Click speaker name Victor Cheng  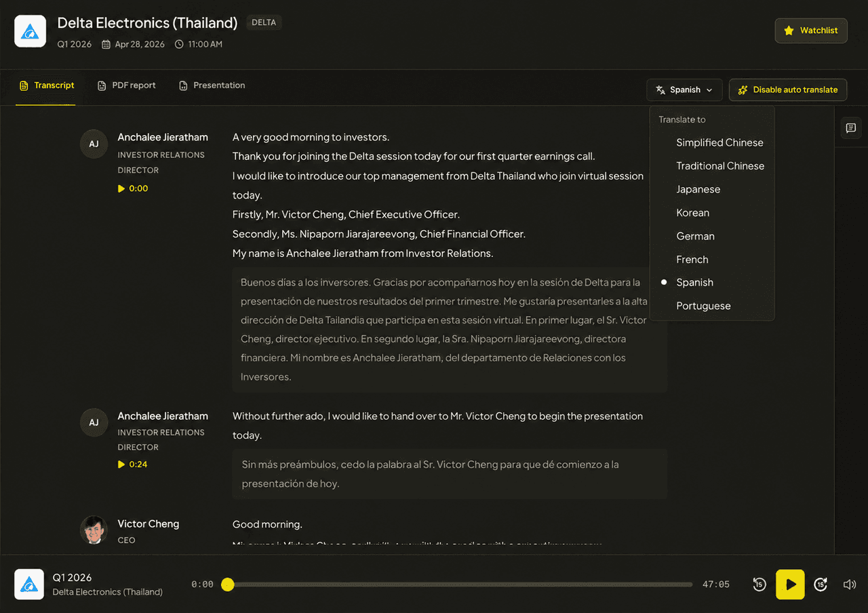[149, 524]
